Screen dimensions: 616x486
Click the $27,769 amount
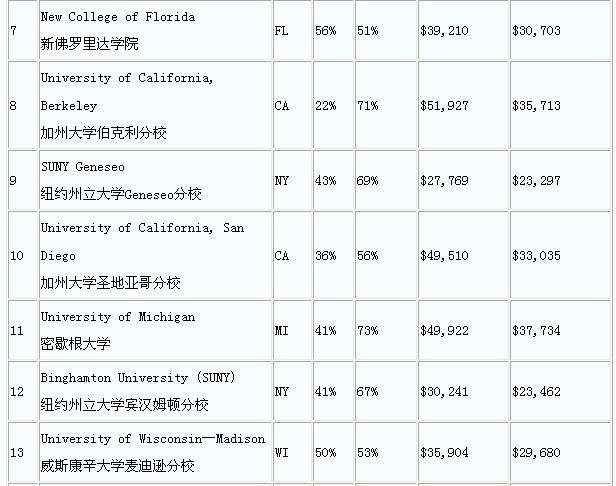pos(445,181)
